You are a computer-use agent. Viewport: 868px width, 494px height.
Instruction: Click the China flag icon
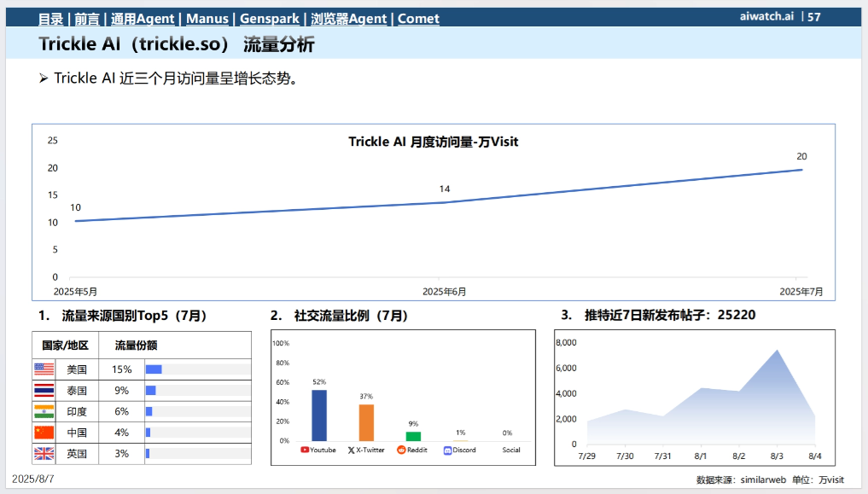(x=44, y=432)
